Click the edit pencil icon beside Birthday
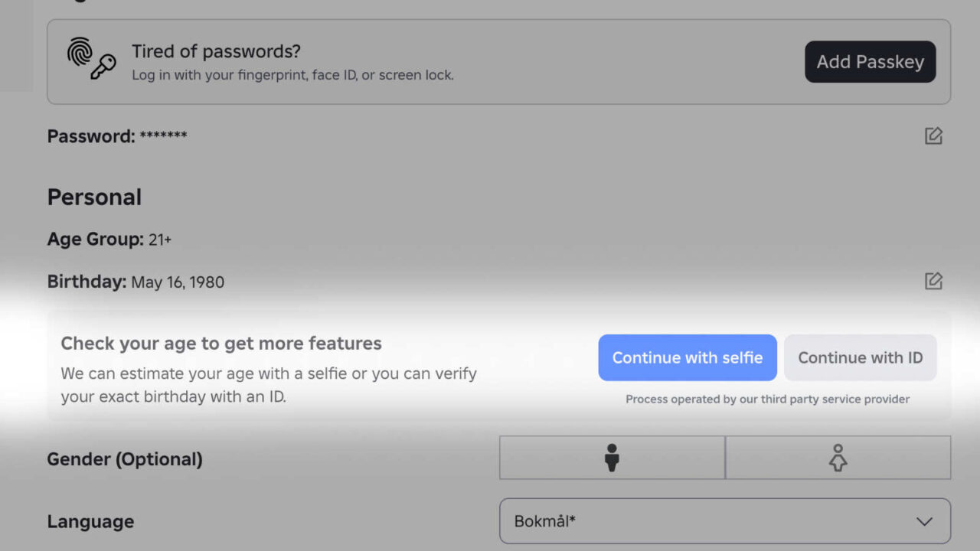Viewport: 980px width, 551px height. point(933,281)
